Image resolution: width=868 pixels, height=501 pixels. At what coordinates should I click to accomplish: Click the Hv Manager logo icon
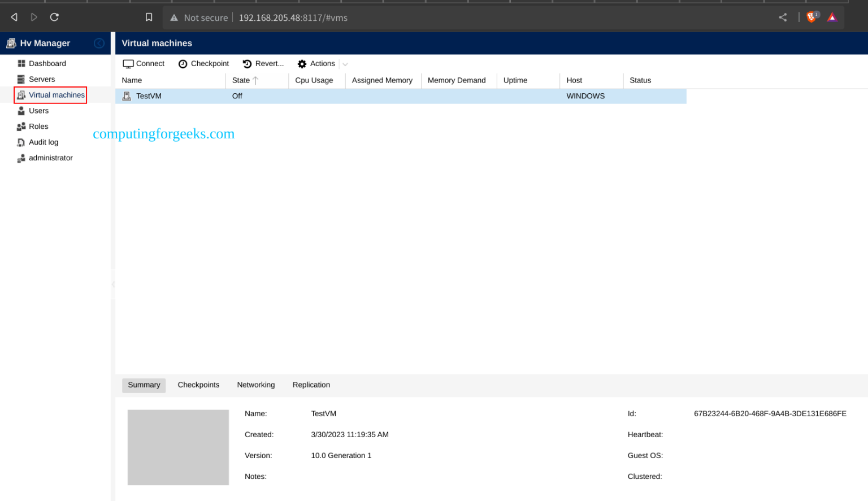[x=12, y=43]
